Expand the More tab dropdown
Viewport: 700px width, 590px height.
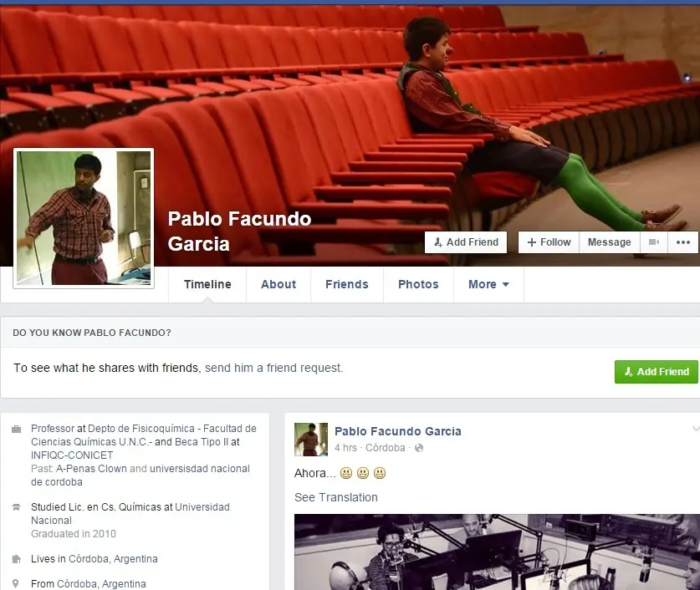(488, 284)
